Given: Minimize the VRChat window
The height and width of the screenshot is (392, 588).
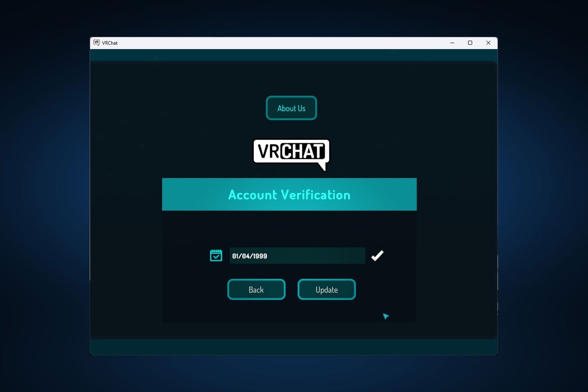Looking at the screenshot, I should pos(452,43).
